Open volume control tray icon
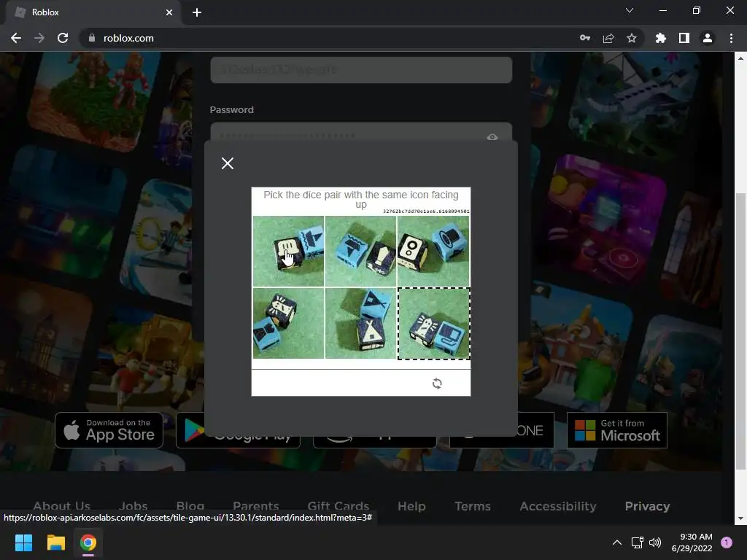Image resolution: width=747 pixels, height=560 pixels. (x=655, y=542)
